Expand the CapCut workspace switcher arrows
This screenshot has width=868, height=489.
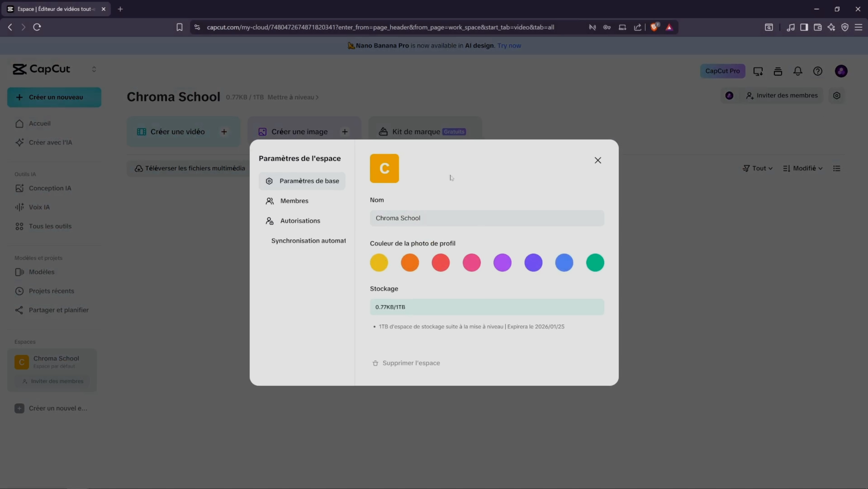pos(94,69)
